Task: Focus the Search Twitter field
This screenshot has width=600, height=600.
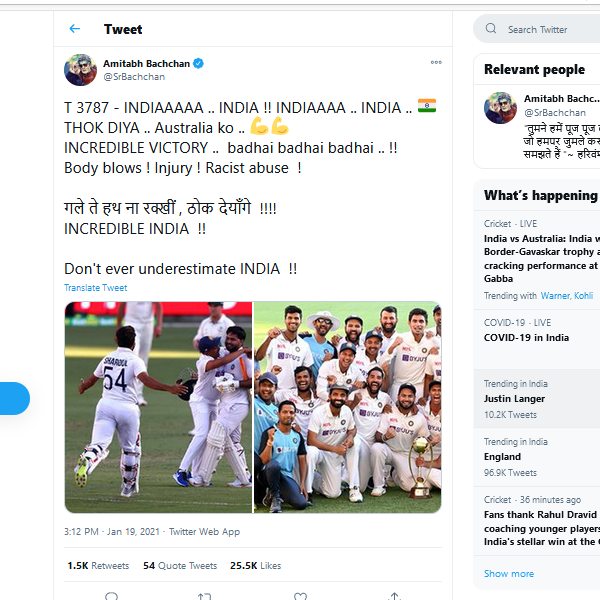Action: (x=542, y=29)
